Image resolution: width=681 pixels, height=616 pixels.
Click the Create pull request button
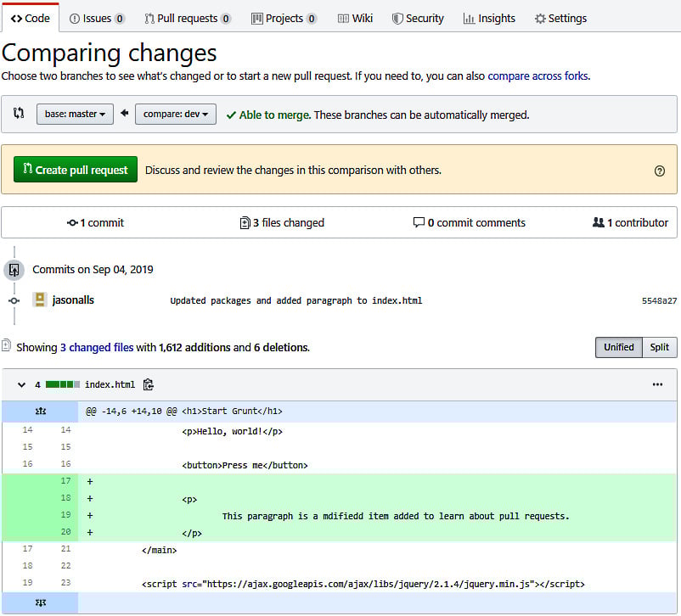[76, 170]
